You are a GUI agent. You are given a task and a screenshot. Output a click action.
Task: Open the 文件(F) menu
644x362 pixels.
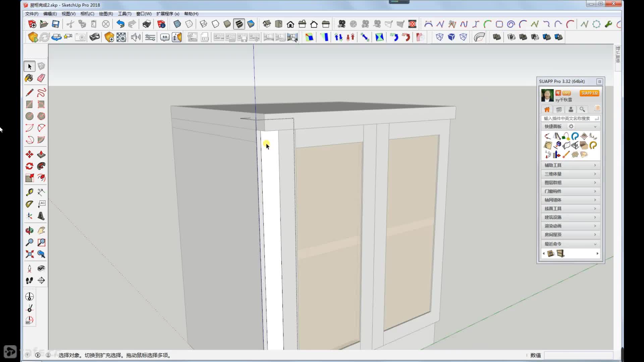(x=32, y=14)
